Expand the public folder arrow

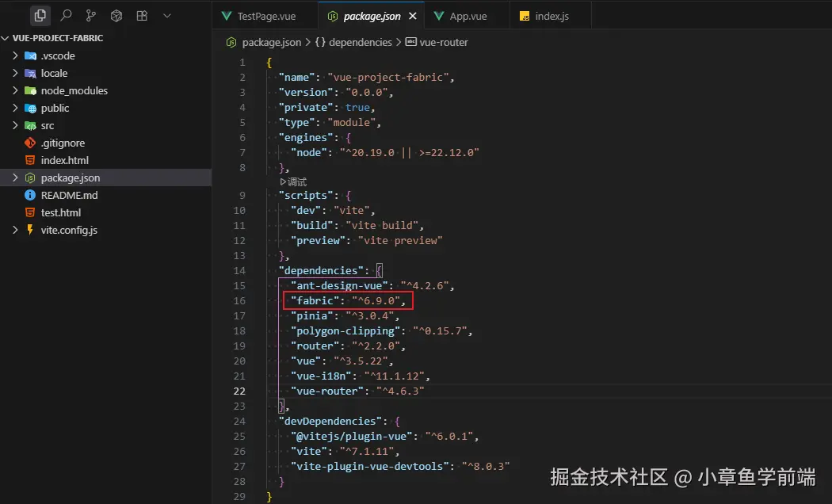pos(15,109)
